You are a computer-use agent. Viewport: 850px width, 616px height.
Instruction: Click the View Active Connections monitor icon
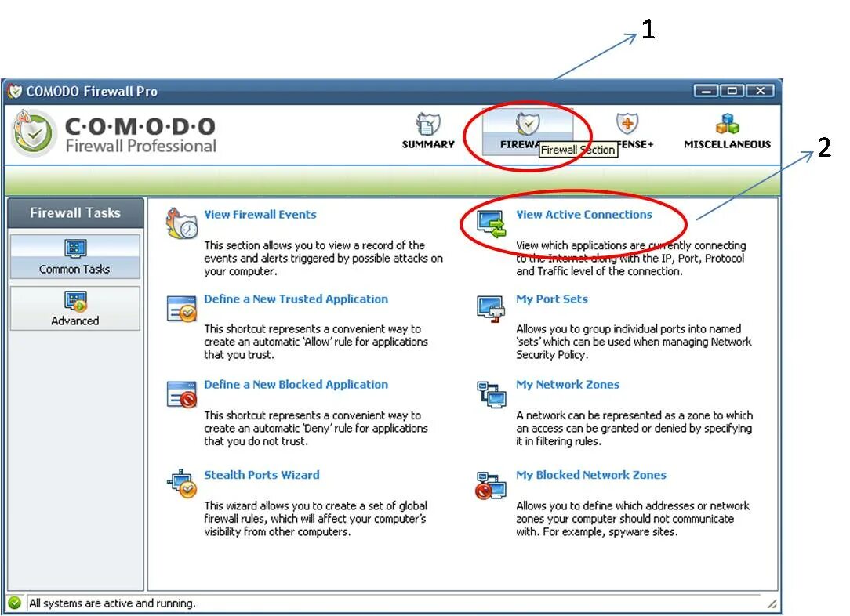pos(491,224)
